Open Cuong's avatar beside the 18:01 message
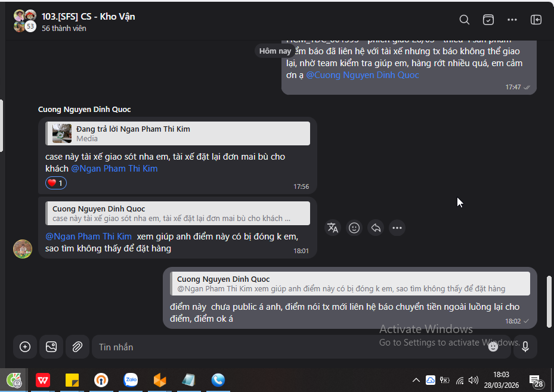 pos(23,249)
